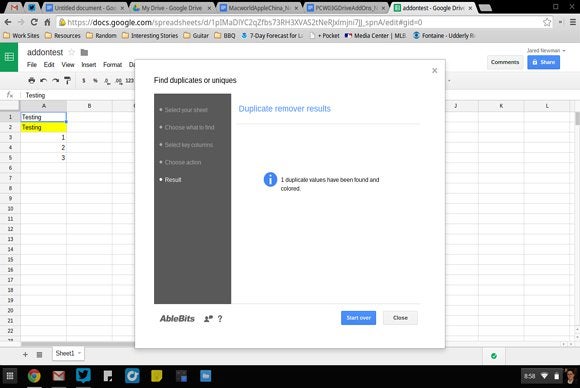Open the Jared Newman account dropdown
Viewport: 580px width, 388px height.
(546, 50)
